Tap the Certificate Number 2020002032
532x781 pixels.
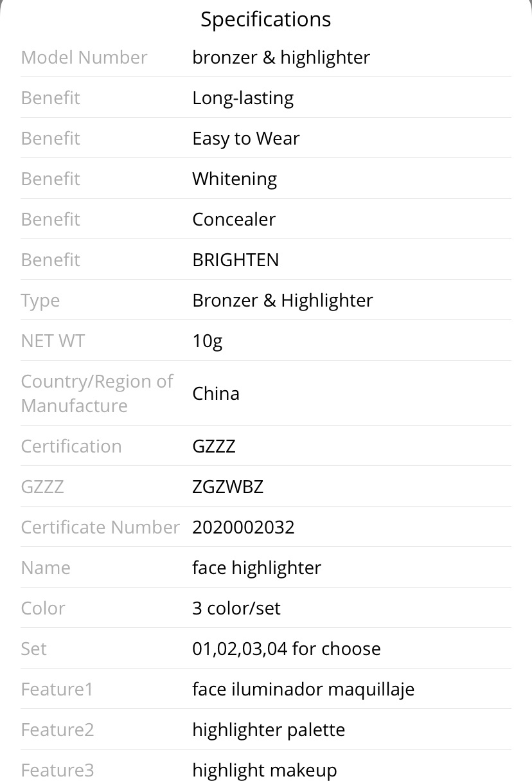pos(244,527)
